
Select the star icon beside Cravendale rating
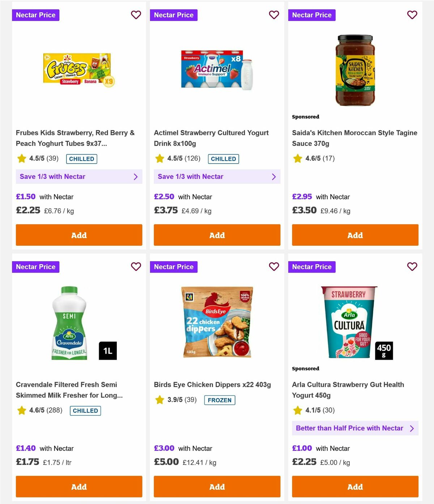click(21, 410)
